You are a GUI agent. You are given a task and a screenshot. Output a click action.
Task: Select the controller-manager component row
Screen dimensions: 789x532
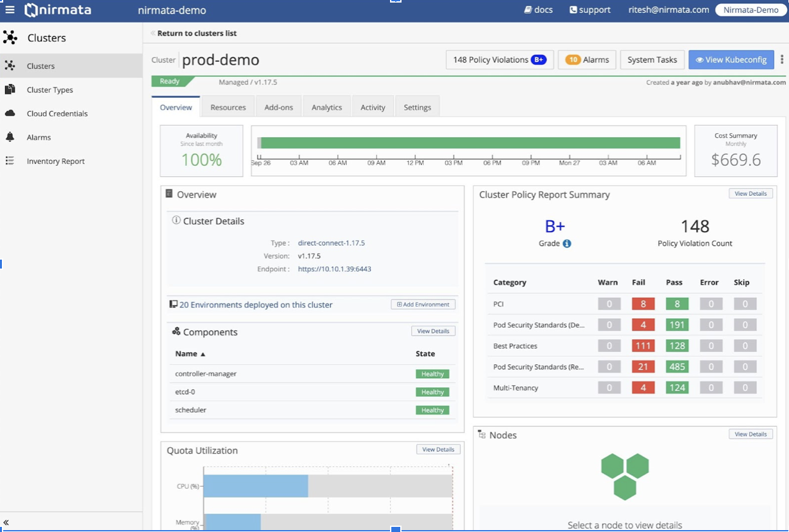(x=312, y=374)
